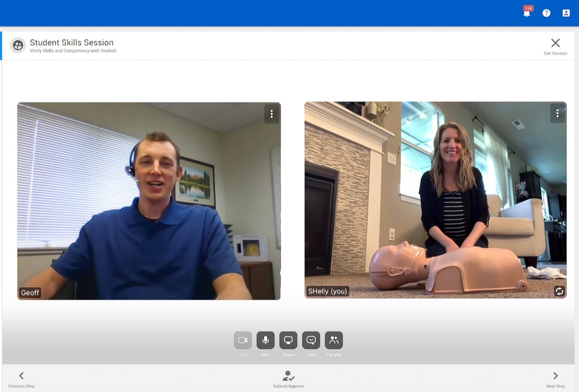The image size is (579, 392).
Task: Open the help question mark icon
Action: (546, 13)
